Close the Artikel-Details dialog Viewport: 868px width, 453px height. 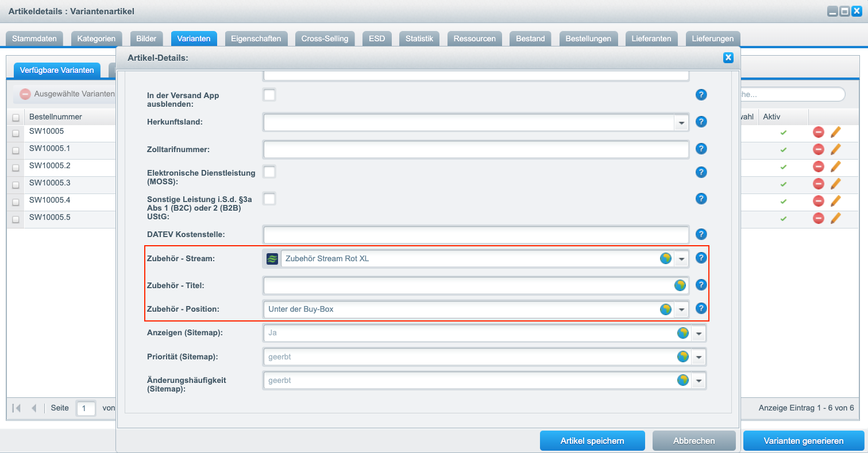point(728,57)
